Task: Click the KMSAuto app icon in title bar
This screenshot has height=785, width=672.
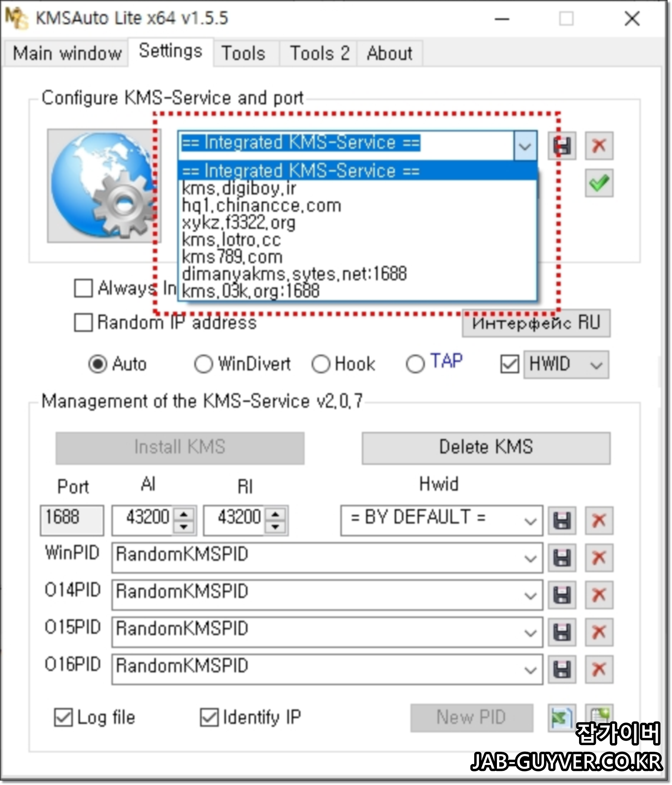Action: (17, 18)
